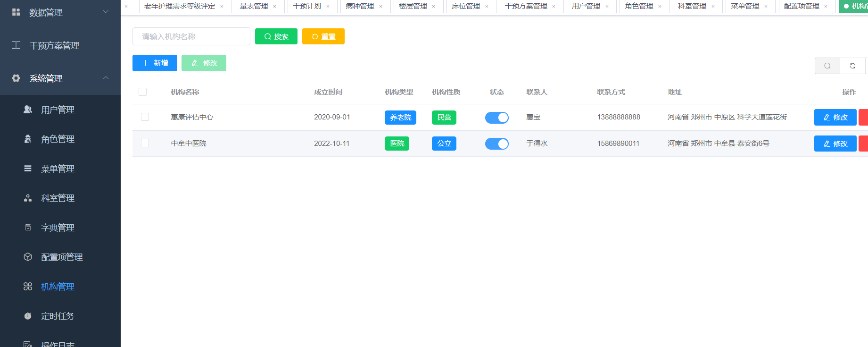Click the 请输入机构名称 search field
The width and height of the screenshot is (868, 347).
pyautogui.click(x=191, y=36)
